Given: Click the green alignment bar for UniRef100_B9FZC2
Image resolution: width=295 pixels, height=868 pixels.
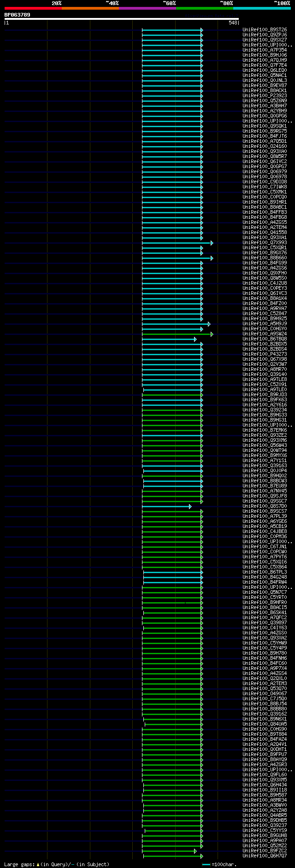Looking at the screenshot, I should [169, 851].
